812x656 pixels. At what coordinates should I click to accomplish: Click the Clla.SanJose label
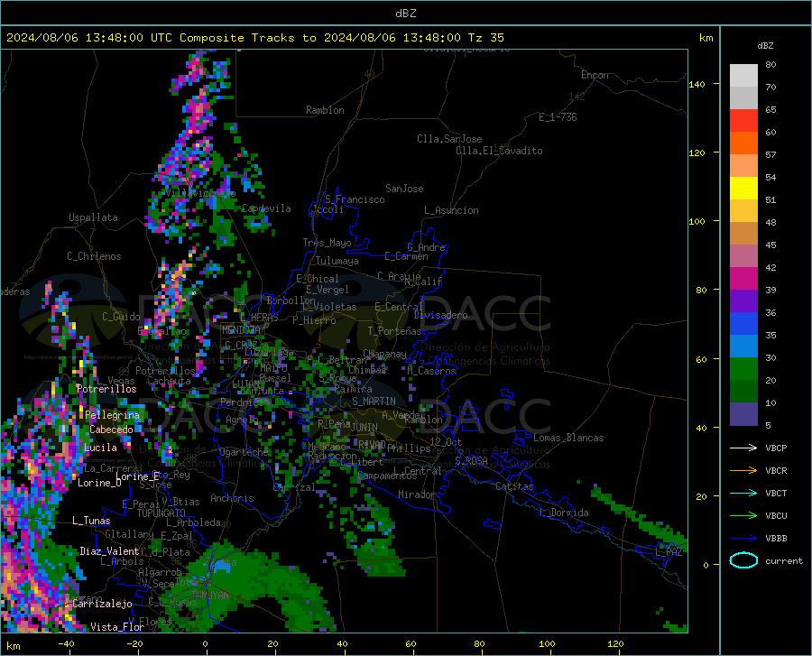click(449, 139)
